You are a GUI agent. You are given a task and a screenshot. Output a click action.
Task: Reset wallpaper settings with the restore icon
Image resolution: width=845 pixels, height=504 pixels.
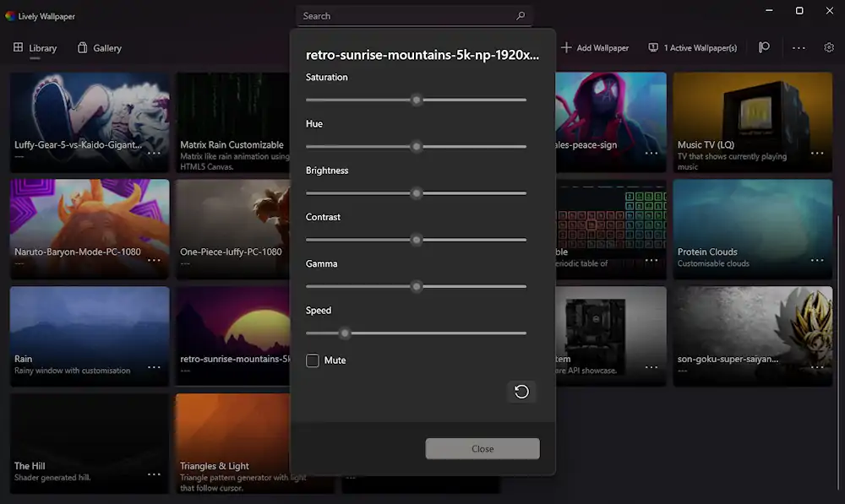pyautogui.click(x=521, y=392)
